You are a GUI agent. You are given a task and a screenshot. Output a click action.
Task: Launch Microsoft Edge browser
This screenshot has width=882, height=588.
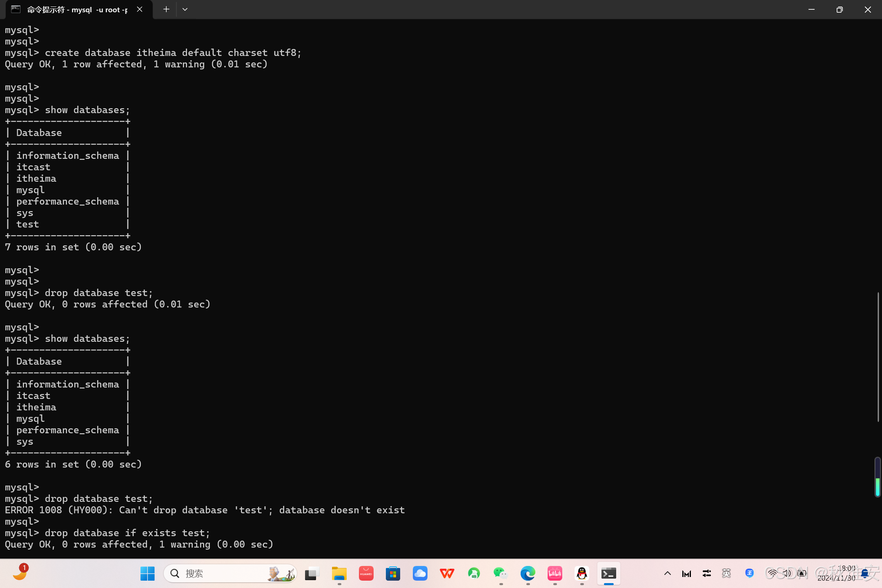[x=528, y=574]
